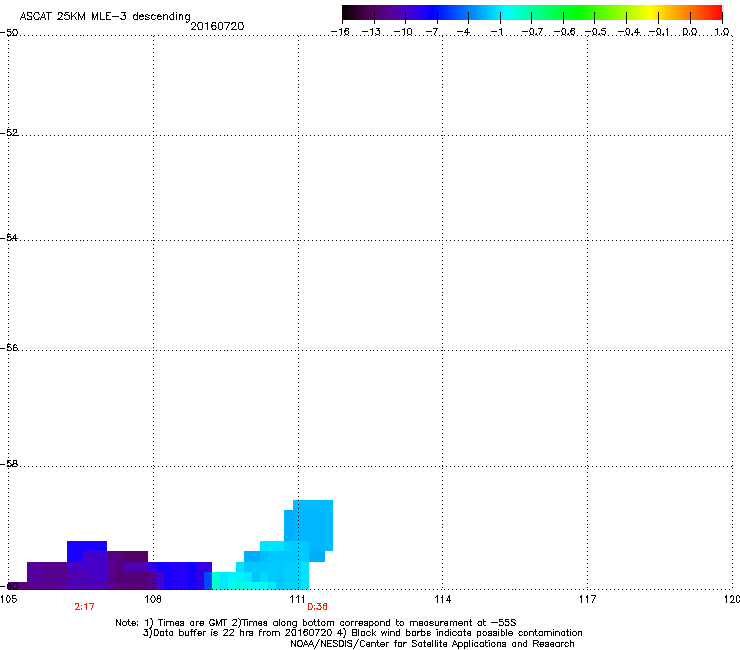The height and width of the screenshot is (650, 740).
Task: Click latitude axis label -52
Action: click(x=9, y=133)
